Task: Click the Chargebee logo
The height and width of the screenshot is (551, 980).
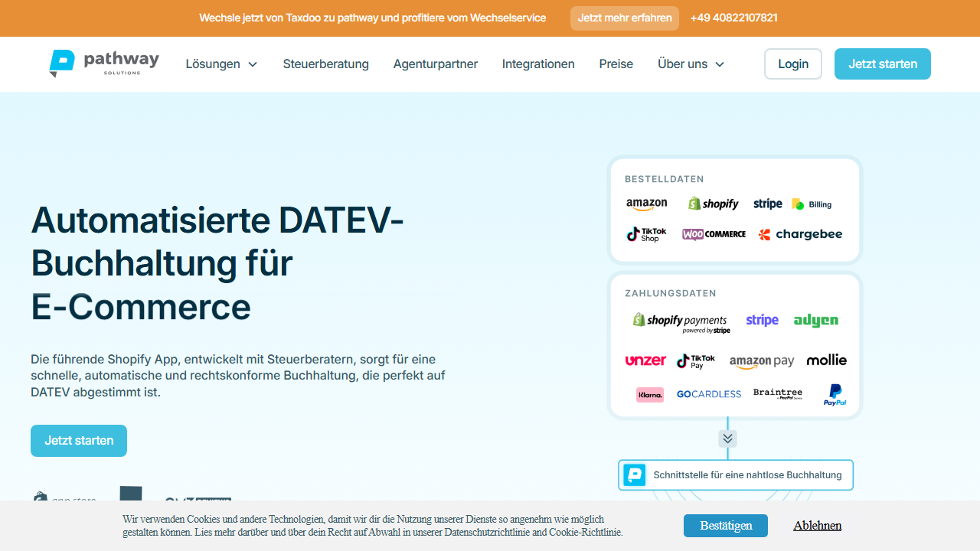Action: tap(800, 234)
